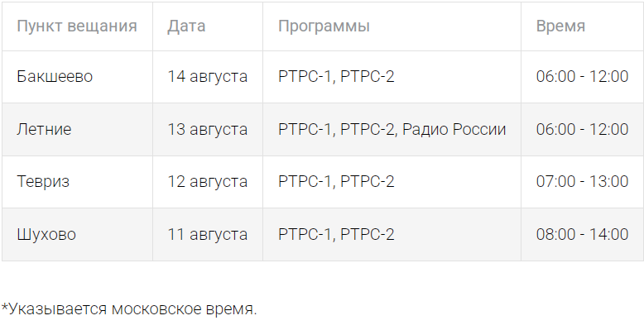This screenshot has height=330, width=644.
Task: Click the '07:00 - 13:00' time cell
Action: tap(583, 181)
